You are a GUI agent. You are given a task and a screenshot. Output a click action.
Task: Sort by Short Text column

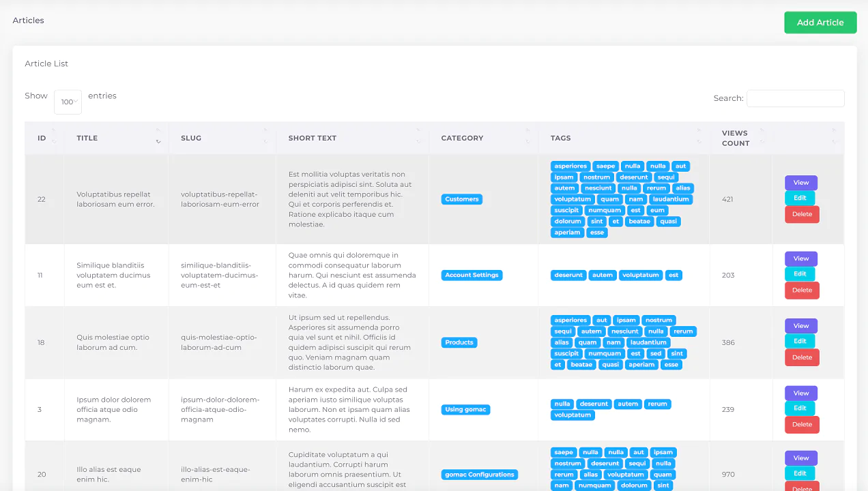click(x=312, y=138)
